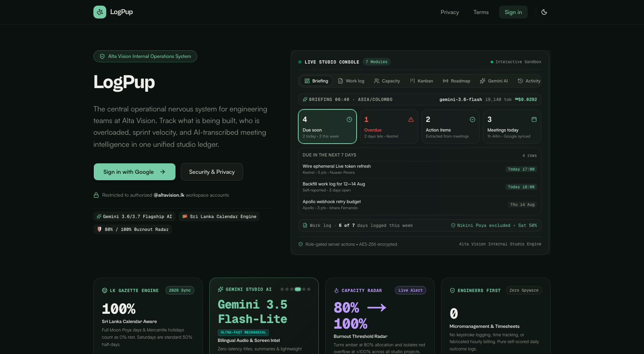
Task: Click the 2026 Sync badge
Action: pos(180,290)
